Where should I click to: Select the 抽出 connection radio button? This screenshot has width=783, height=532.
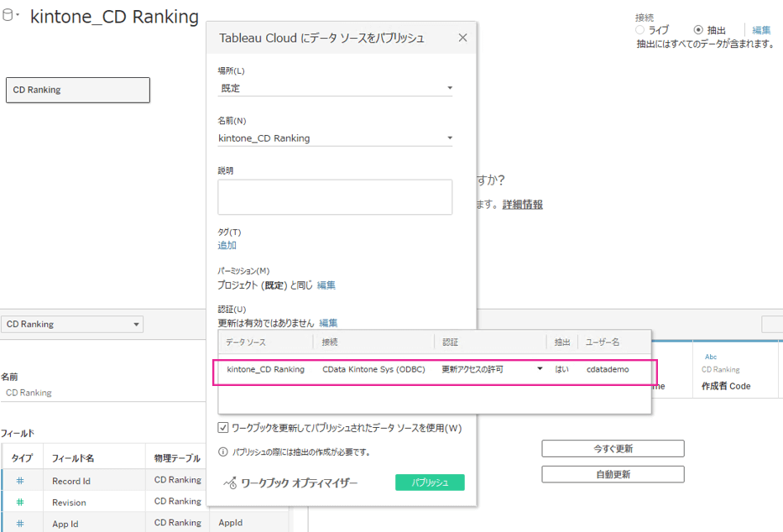pos(698,30)
